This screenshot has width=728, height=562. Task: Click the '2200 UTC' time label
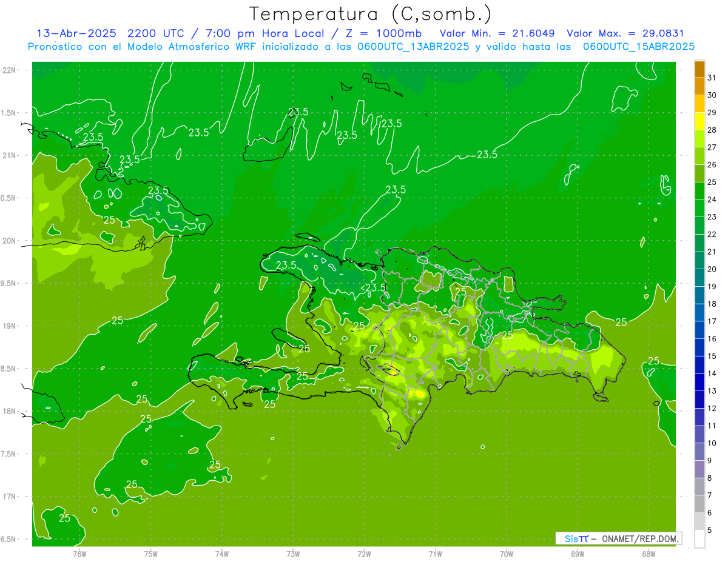(156, 33)
